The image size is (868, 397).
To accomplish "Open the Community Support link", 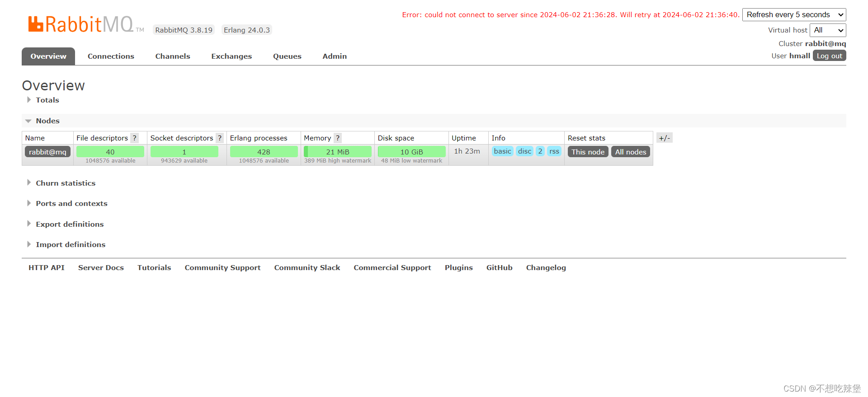I will (x=222, y=268).
